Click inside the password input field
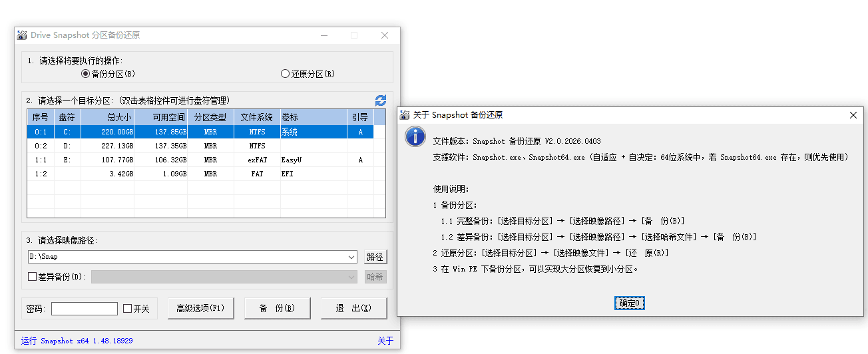This screenshot has width=868, height=354. 84,309
